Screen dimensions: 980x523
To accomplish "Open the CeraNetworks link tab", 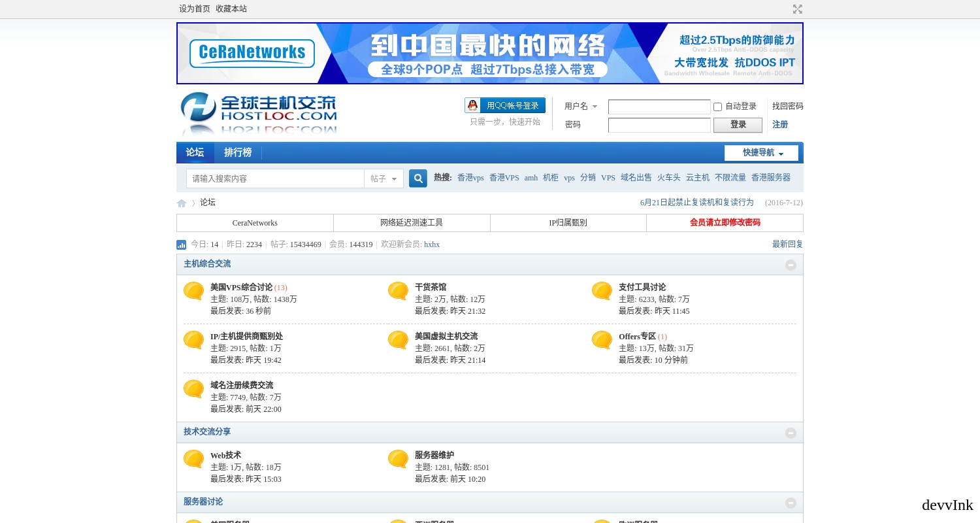I will (x=255, y=223).
